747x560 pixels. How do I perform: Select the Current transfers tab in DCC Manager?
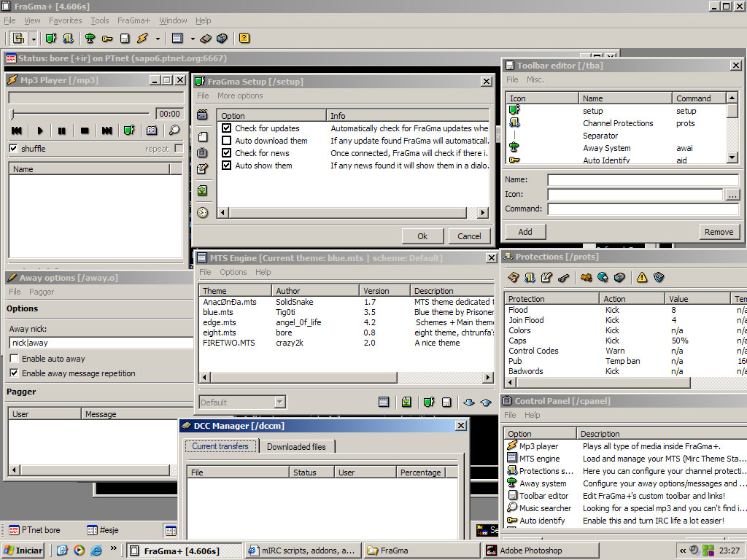220,446
